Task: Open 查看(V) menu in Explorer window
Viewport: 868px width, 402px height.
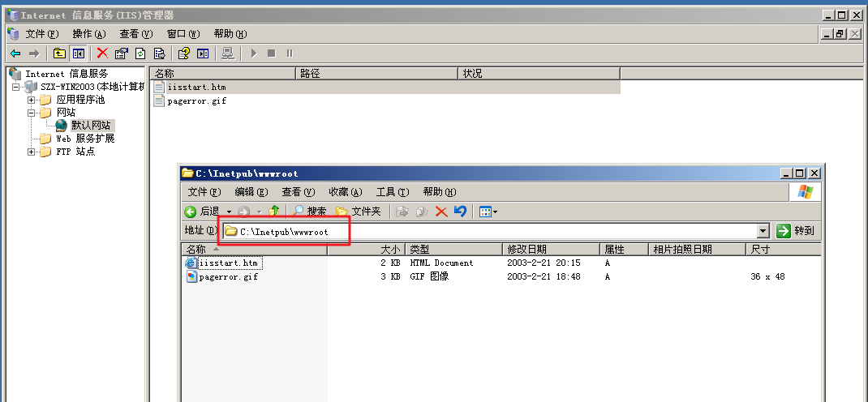Action: pos(298,192)
